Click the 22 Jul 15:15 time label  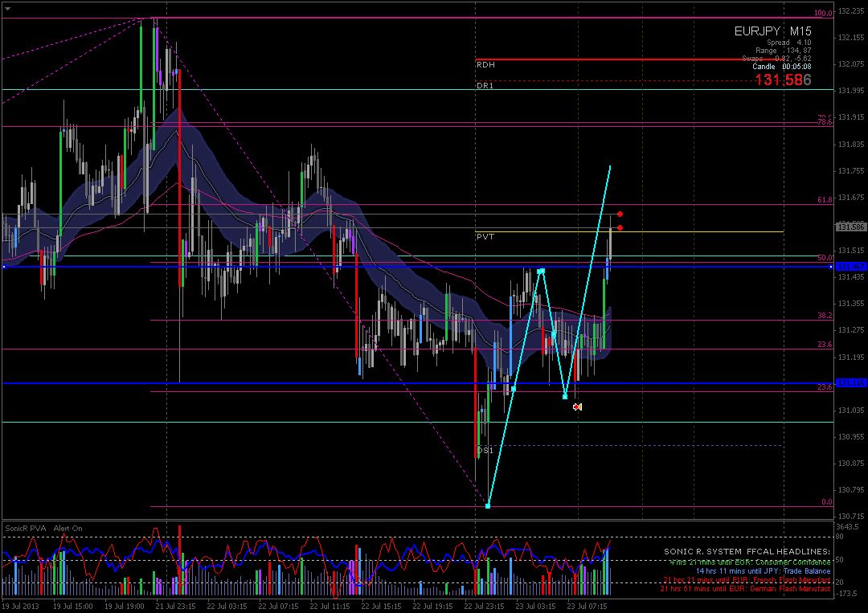pos(382,607)
